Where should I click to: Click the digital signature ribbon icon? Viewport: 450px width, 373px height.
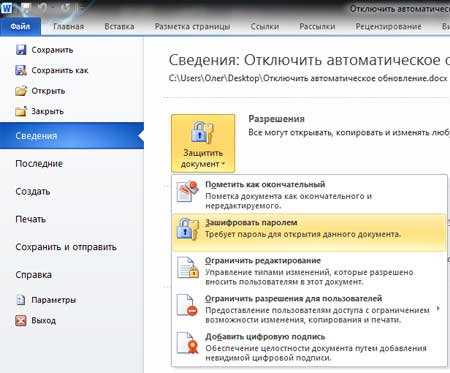coord(188,343)
